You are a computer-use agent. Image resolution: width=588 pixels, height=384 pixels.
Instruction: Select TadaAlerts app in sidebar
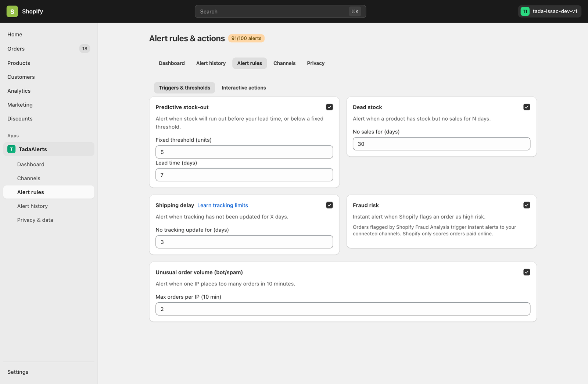(x=49, y=149)
